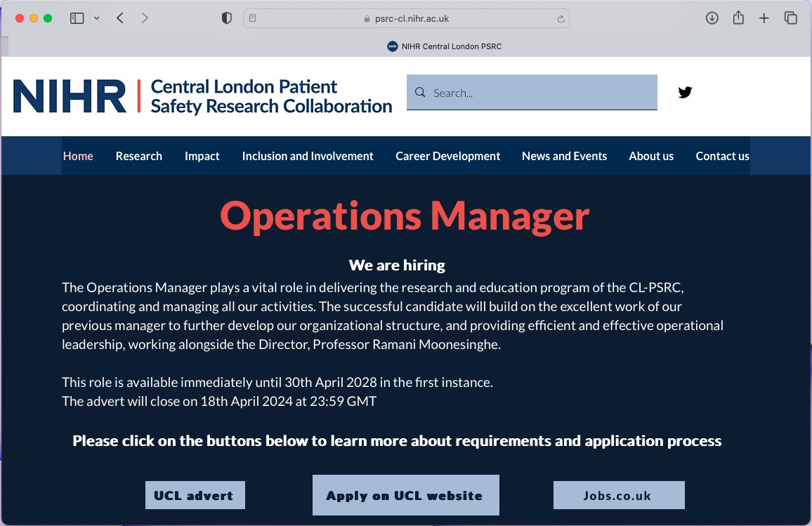This screenshot has height=526, width=812.
Task: Go forward with the Forward arrow
Action: [145, 18]
